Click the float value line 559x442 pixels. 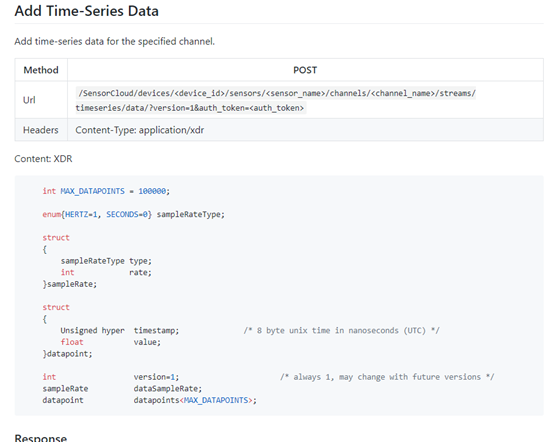pos(111,342)
